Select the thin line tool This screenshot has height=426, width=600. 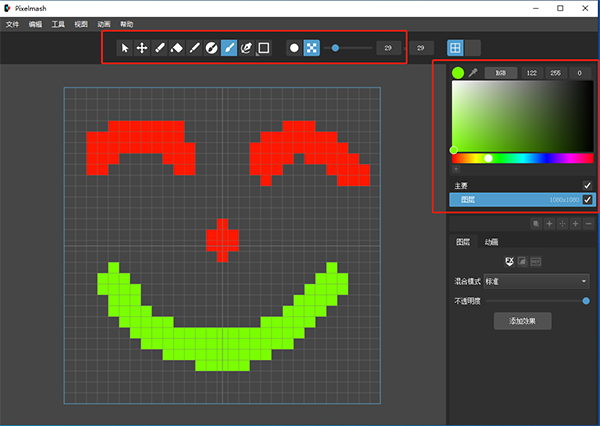194,47
